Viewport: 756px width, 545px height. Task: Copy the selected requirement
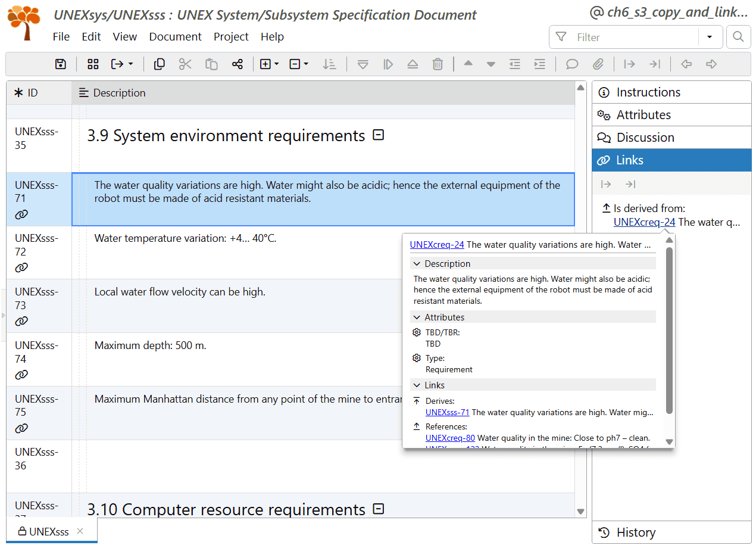[x=159, y=64]
